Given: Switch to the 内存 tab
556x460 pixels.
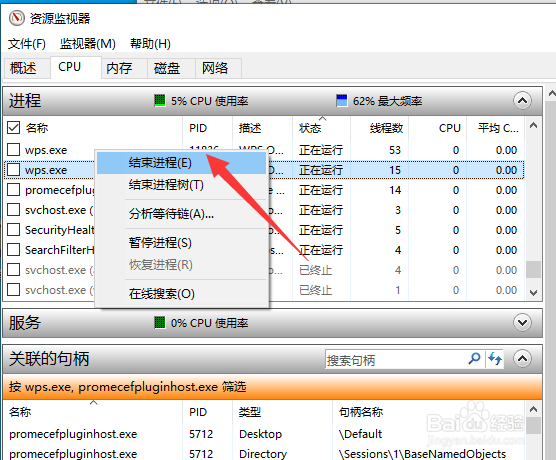Looking at the screenshot, I should coord(124,68).
